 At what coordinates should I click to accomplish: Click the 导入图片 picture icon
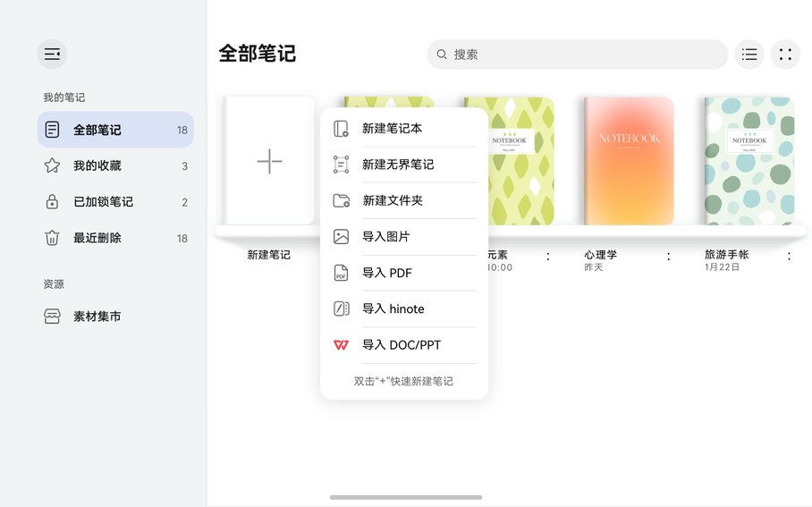341,237
